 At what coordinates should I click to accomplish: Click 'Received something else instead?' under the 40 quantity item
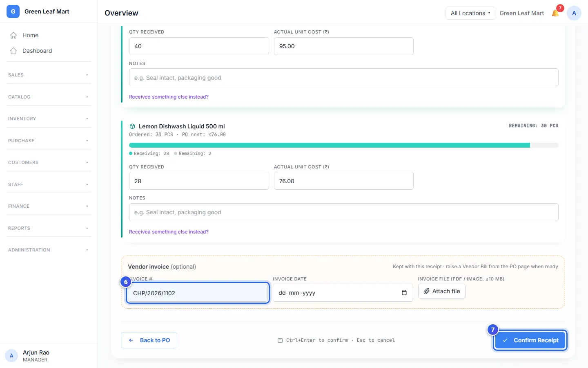point(169,97)
